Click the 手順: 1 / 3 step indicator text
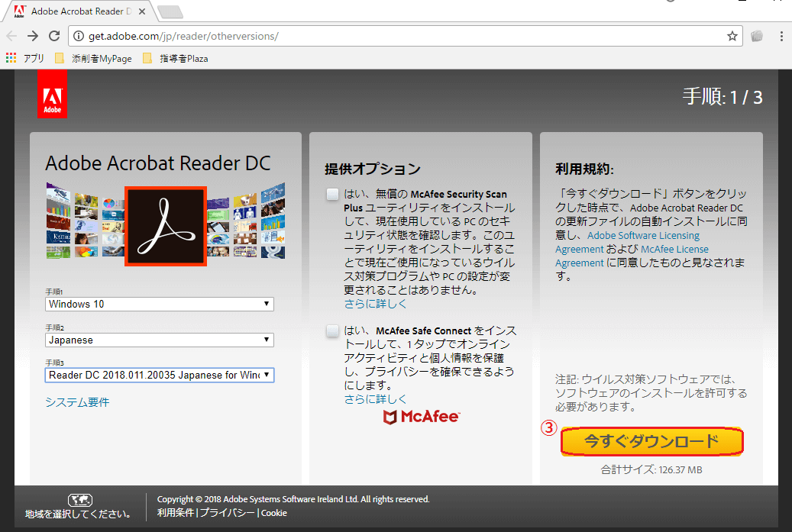 tap(722, 96)
